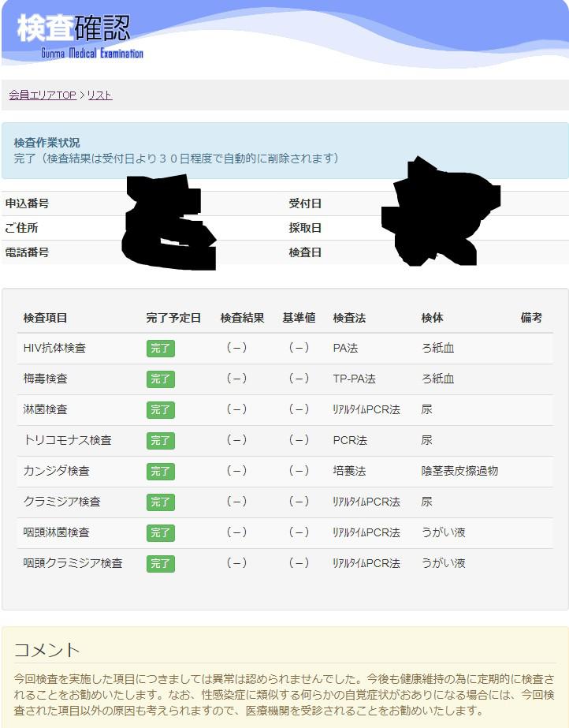The image size is (569, 728).
Task: Click the (−) result for 梅毒検査
Action: (x=236, y=378)
